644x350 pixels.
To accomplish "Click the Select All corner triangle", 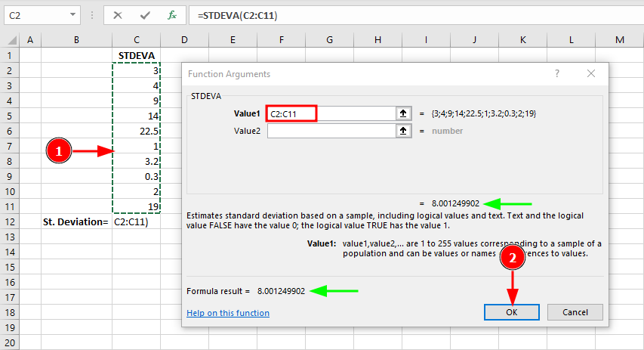I will click(9, 39).
